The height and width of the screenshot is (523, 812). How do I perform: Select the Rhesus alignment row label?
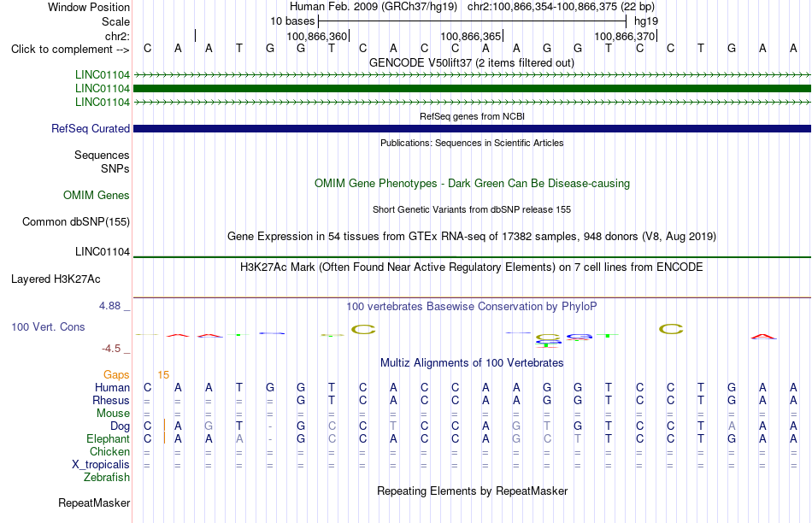(111, 400)
